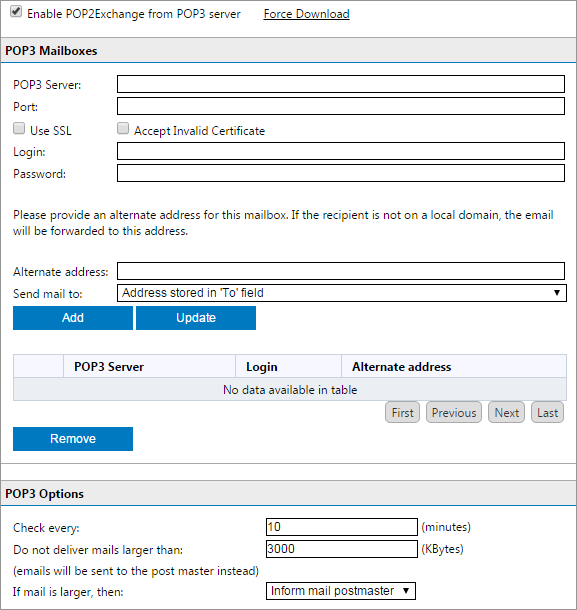The width and height of the screenshot is (577, 610).
Task: Click the Password input box
Action: [341, 173]
